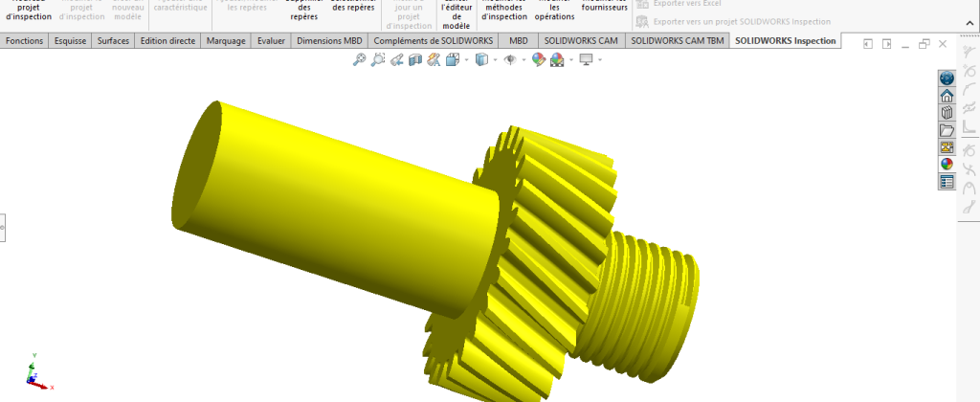Open the SOLIDWORKS CAM tab
Viewport: 980px width, 402px height.
581,40
